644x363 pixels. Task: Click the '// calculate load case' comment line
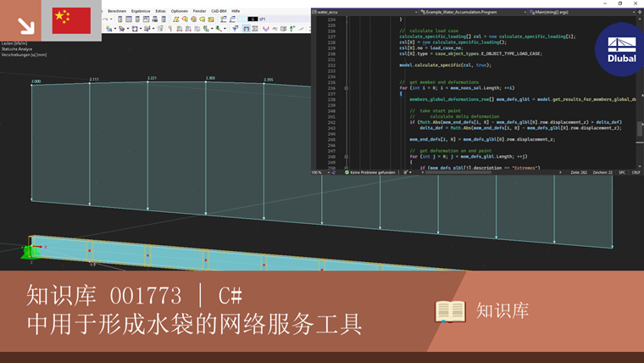coord(429,31)
